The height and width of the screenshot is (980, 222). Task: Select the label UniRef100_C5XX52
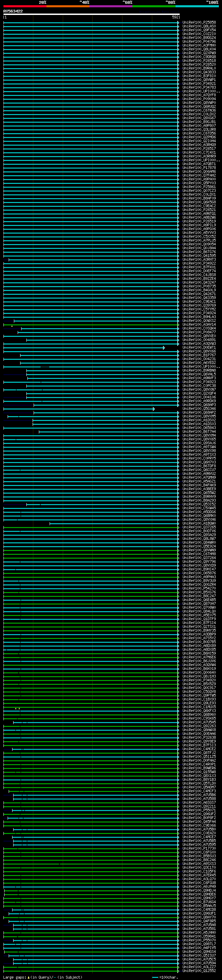(x=199, y=237)
